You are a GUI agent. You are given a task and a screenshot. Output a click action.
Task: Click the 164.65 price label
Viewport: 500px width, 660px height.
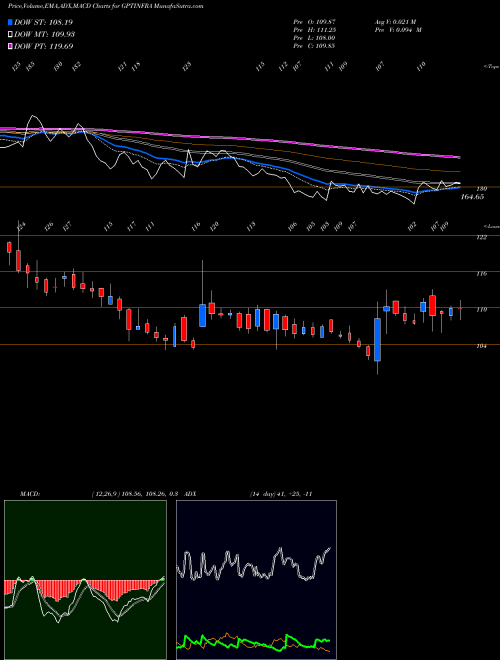472,197
